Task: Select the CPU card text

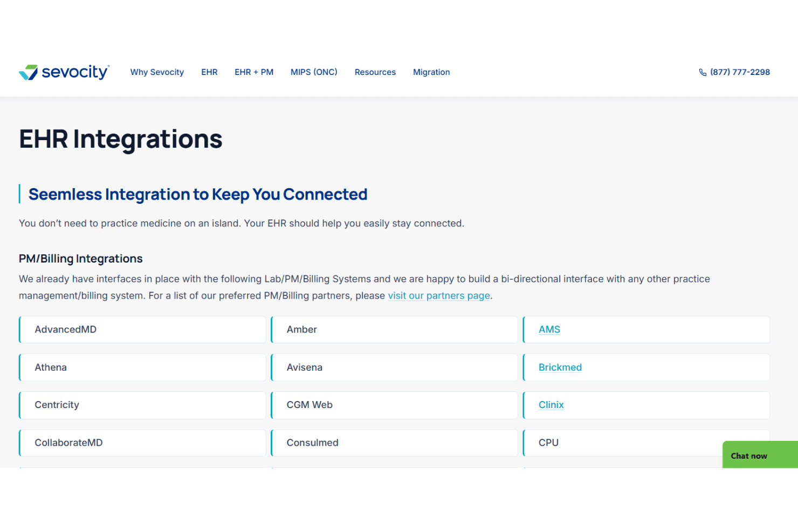Action: click(x=548, y=443)
